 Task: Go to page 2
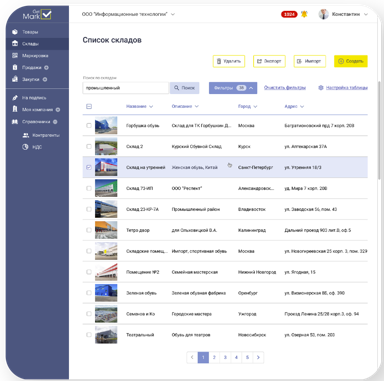(214, 357)
